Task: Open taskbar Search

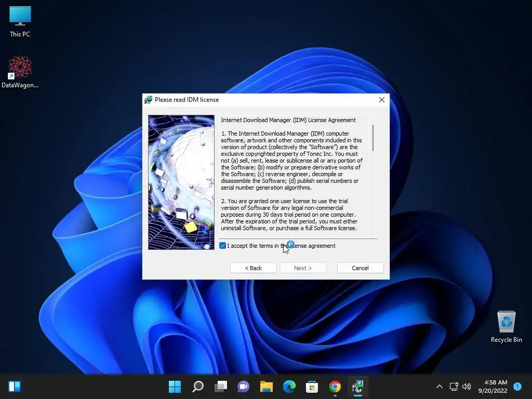Action: point(198,387)
